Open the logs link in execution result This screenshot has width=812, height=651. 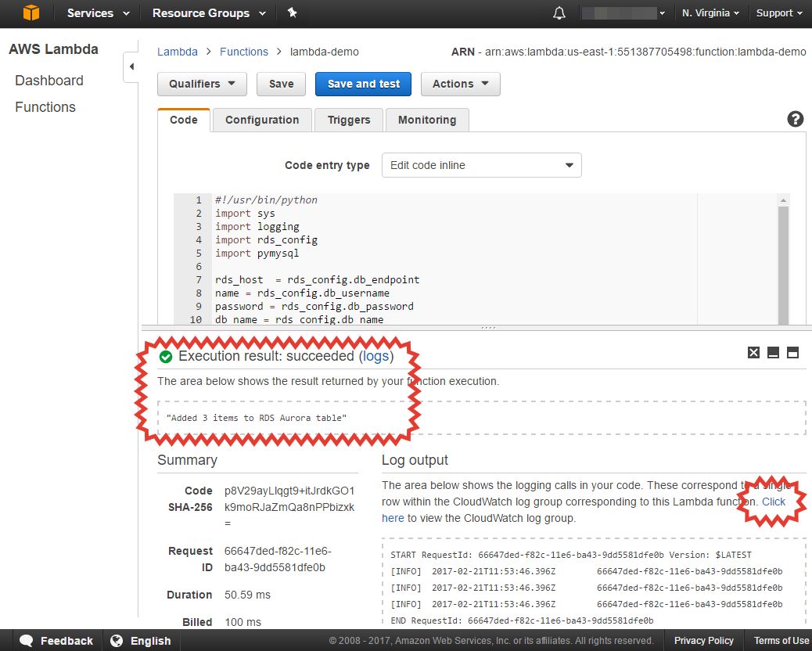pyautogui.click(x=376, y=356)
